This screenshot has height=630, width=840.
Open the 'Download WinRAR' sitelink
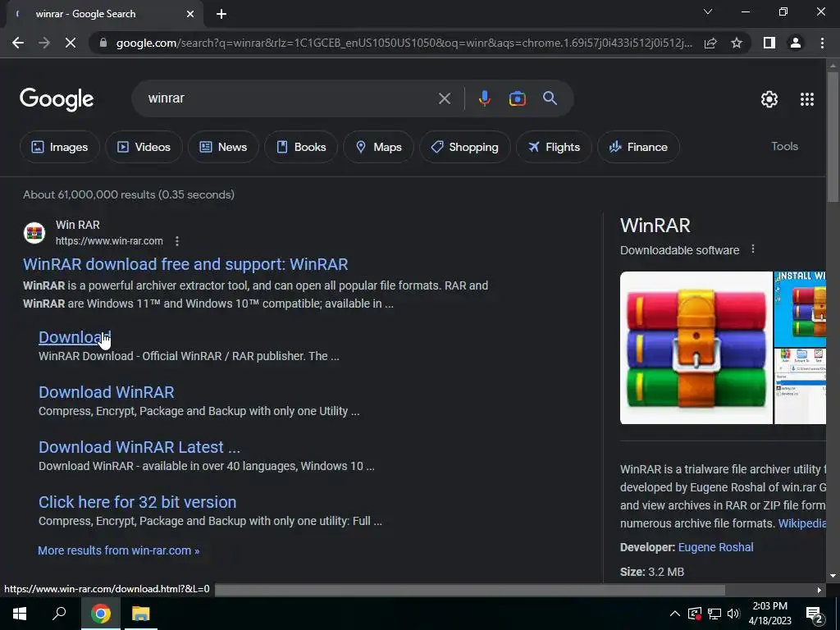[106, 392]
